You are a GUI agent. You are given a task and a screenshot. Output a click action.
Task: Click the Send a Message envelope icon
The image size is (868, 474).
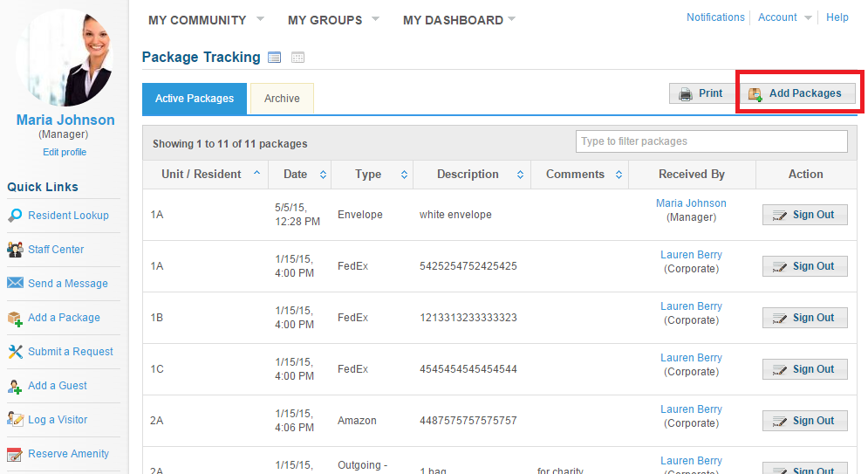[15, 283]
